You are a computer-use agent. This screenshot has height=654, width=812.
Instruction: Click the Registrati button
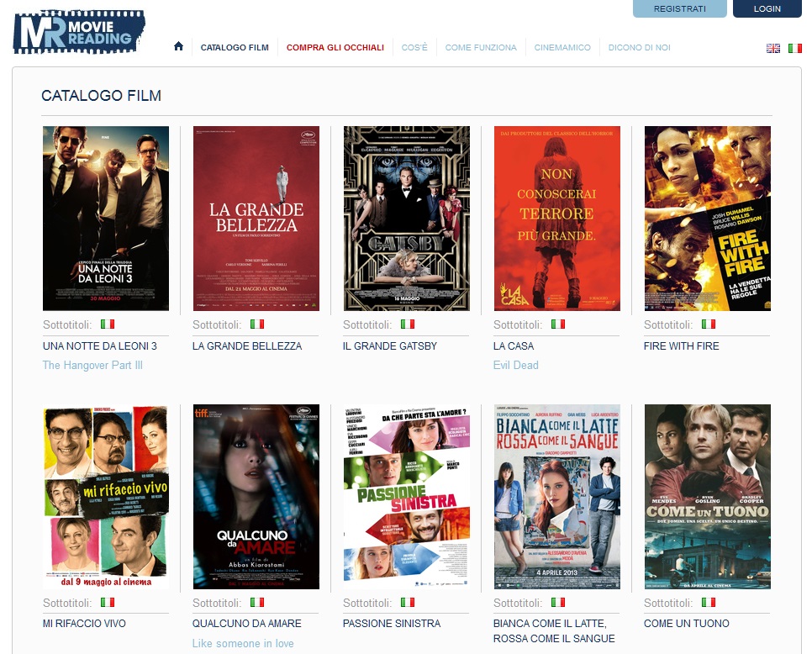(679, 8)
